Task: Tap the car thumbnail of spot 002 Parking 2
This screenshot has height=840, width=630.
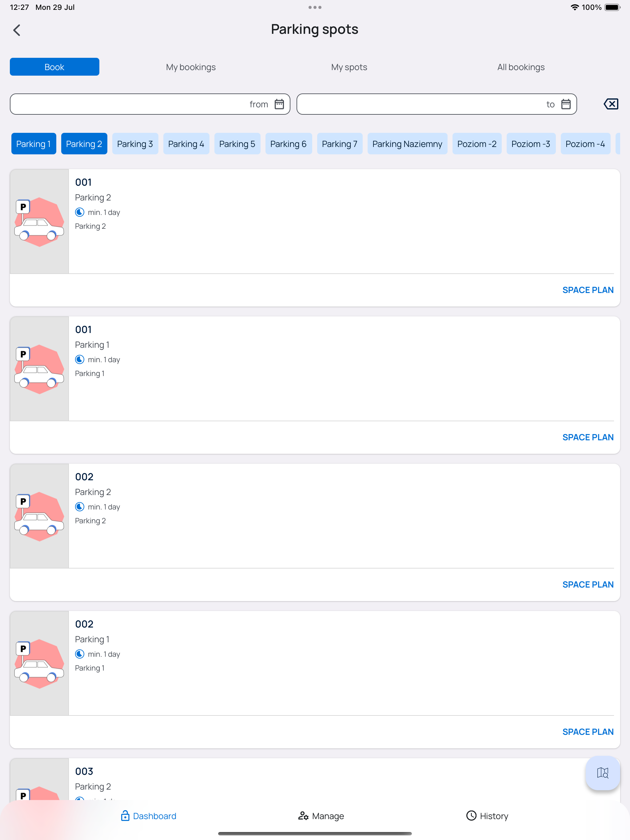Action: click(39, 516)
